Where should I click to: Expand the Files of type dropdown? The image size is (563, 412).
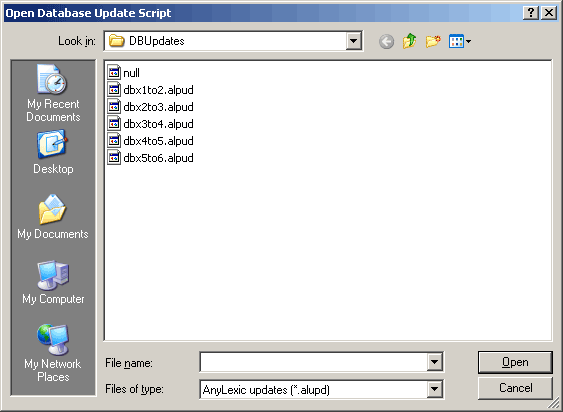point(434,389)
